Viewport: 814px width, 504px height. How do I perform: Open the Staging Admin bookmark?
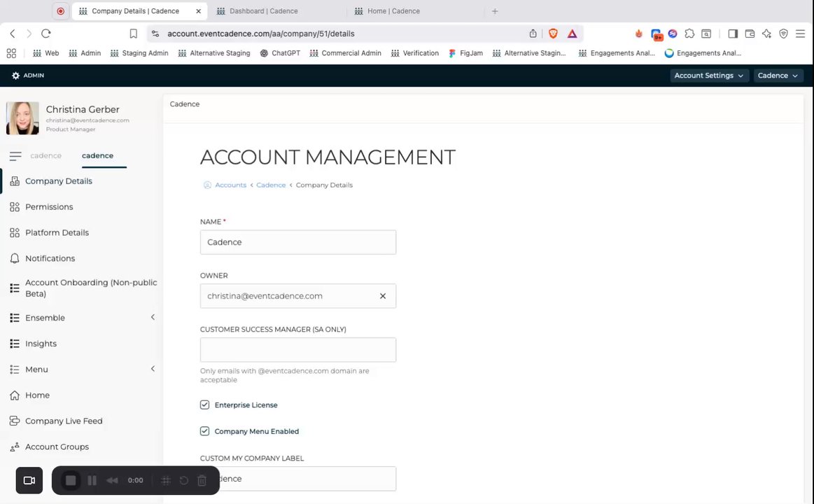tap(139, 53)
